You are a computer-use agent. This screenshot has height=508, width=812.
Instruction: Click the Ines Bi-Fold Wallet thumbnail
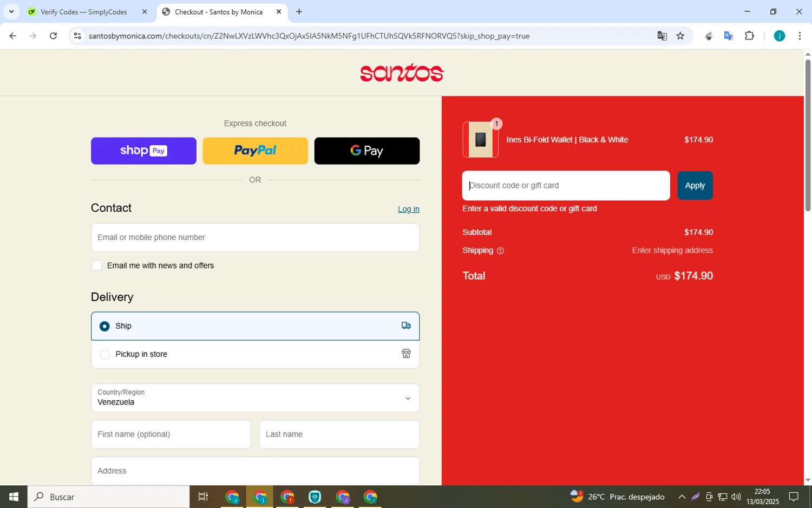tap(480, 140)
